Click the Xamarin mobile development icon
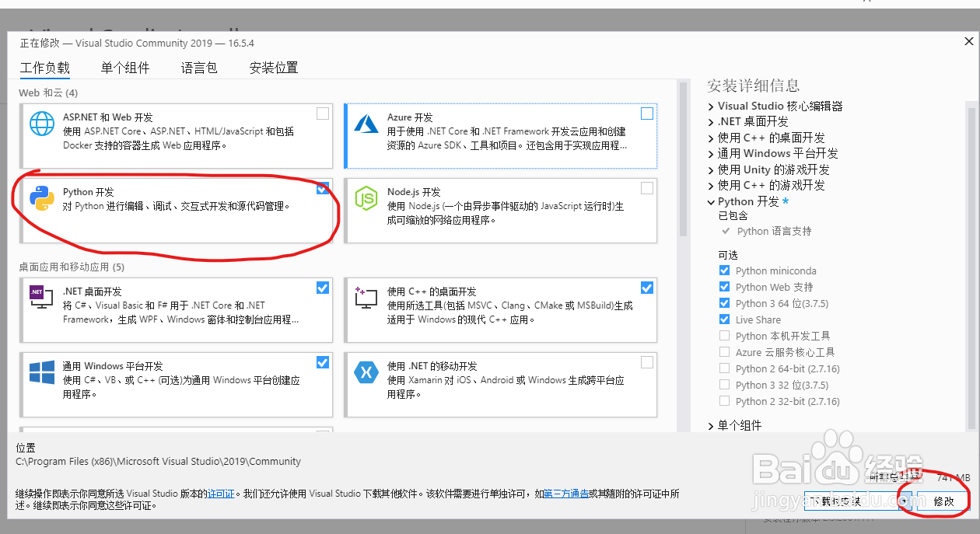 (x=366, y=372)
